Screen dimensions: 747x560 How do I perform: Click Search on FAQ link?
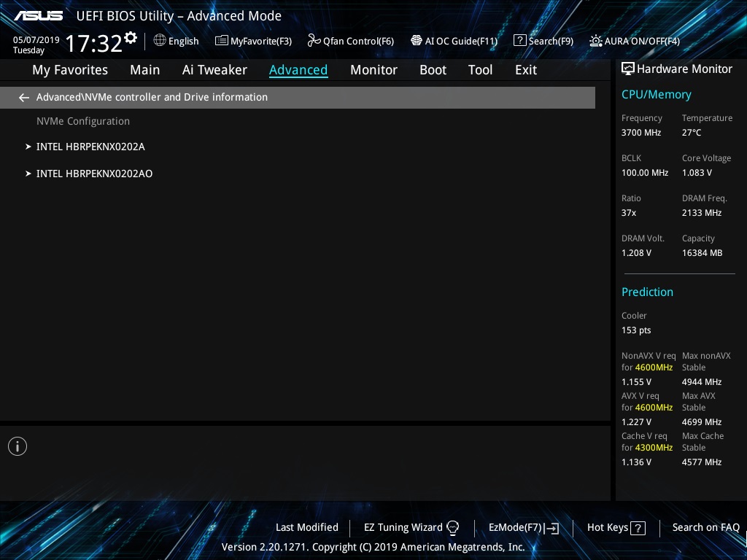click(706, 528)
